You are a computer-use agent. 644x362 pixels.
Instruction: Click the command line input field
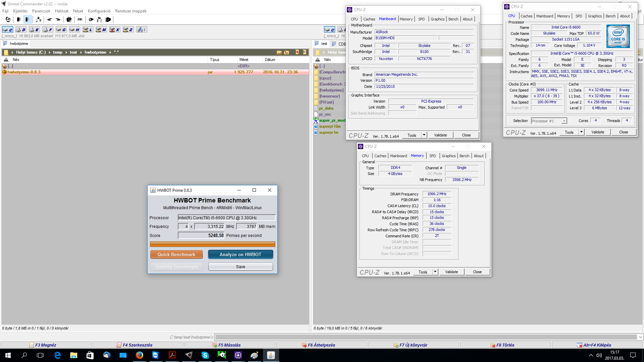pyautogui.click(x=426, y=337)
